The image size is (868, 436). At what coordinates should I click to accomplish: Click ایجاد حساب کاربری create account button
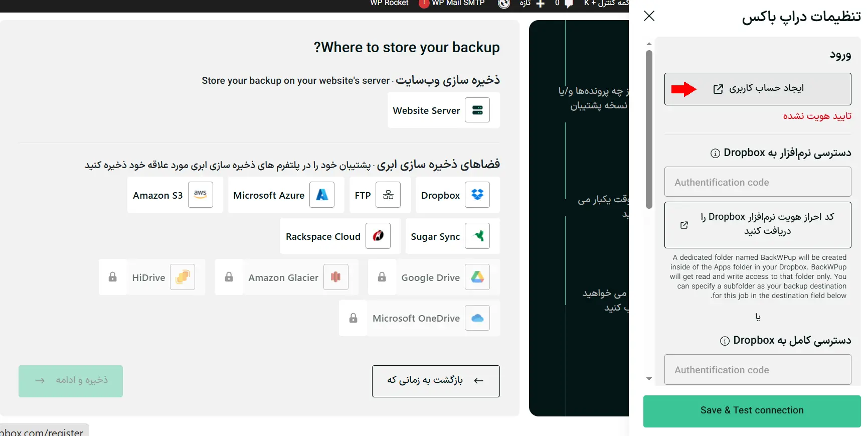pos(758,89)
